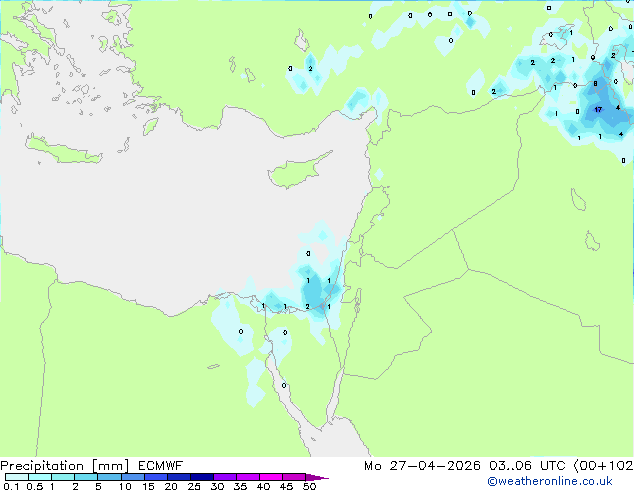634x490 pixels.
Task: Click the legend label '10'
Action: click(125, 486)
